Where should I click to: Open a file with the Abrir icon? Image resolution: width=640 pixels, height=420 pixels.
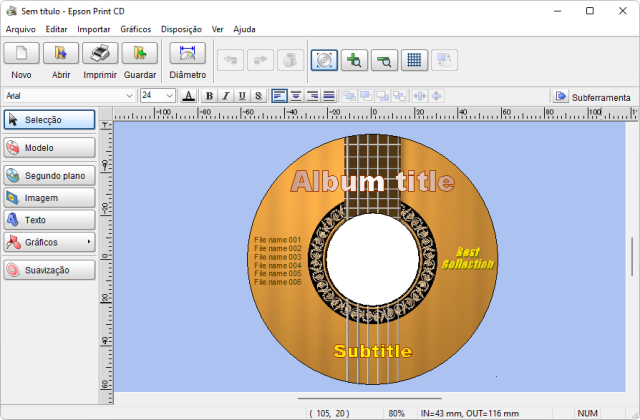pyautogui.click(x=61, y=53)
